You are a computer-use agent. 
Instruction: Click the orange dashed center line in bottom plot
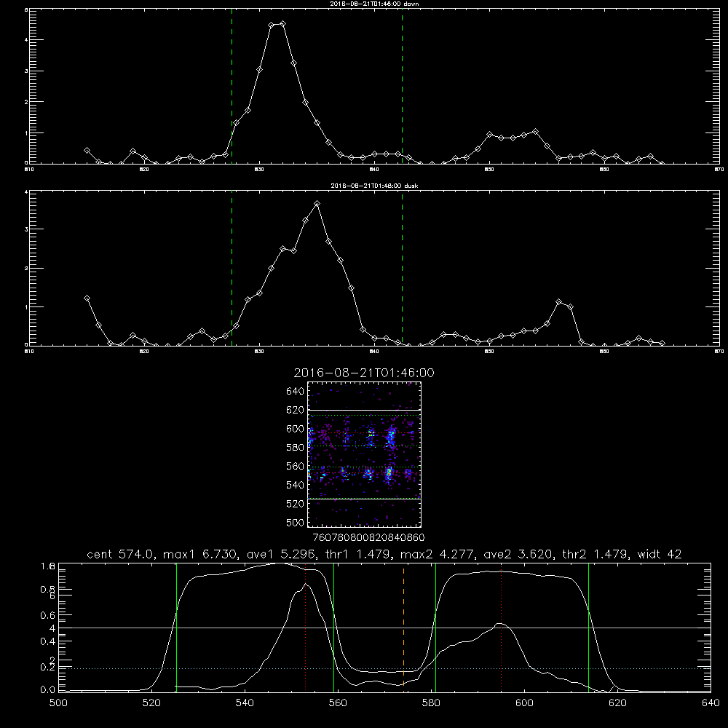pyautogui.click(x=403, y=627)
